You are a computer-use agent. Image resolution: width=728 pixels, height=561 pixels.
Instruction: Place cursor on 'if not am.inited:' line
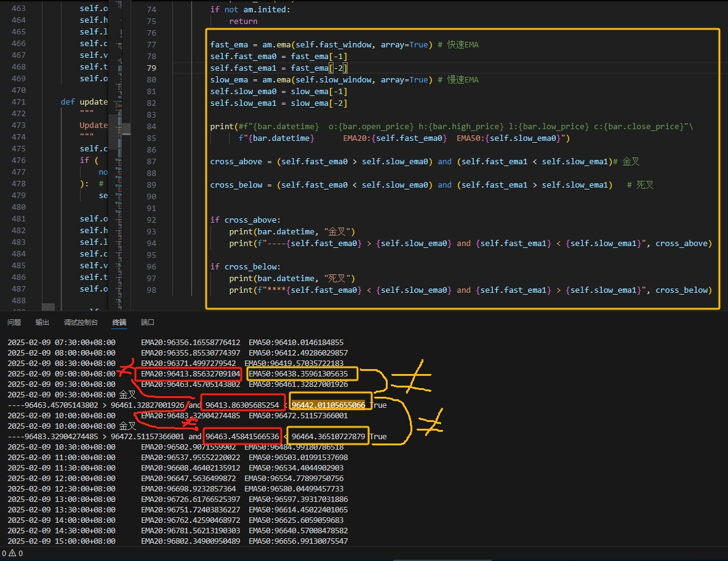[x=250, y=10]
